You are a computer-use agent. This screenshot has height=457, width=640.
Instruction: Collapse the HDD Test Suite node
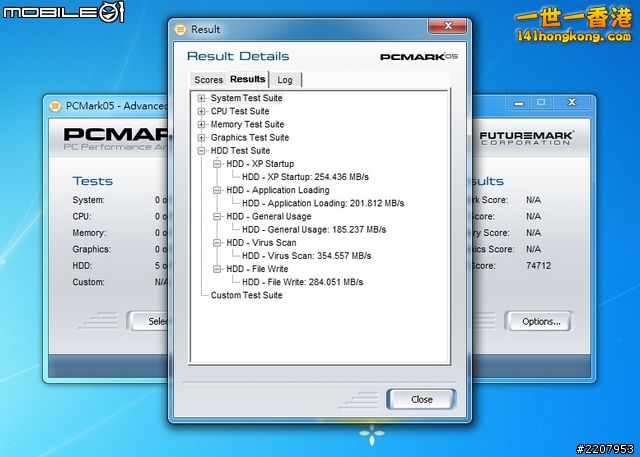pos(202,150)
